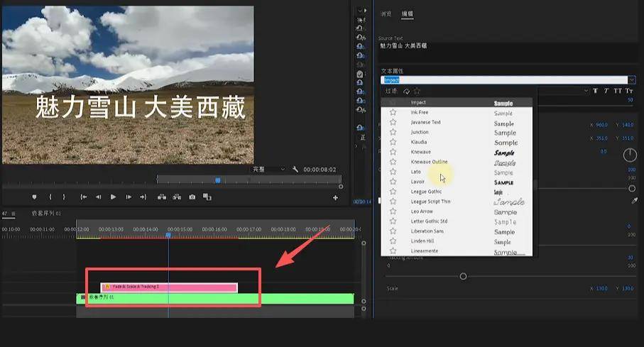Favorite Liberation Sans with star
644x347 pixels.
[393, 231]
